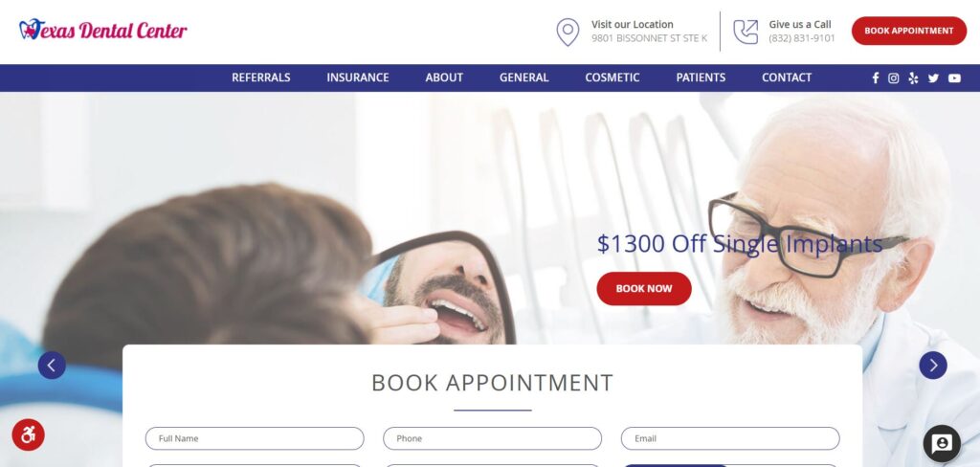
Task: Open the Patients menu item
Action: [701, 78]
